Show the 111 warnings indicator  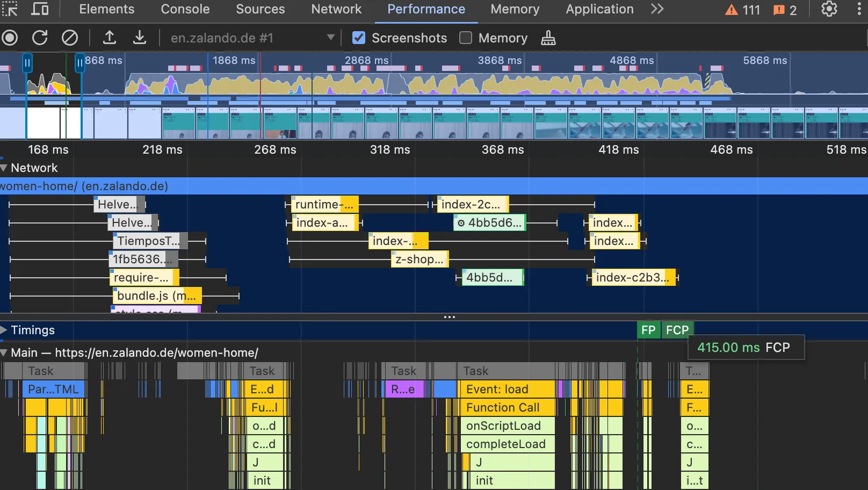tap(743, 10)
